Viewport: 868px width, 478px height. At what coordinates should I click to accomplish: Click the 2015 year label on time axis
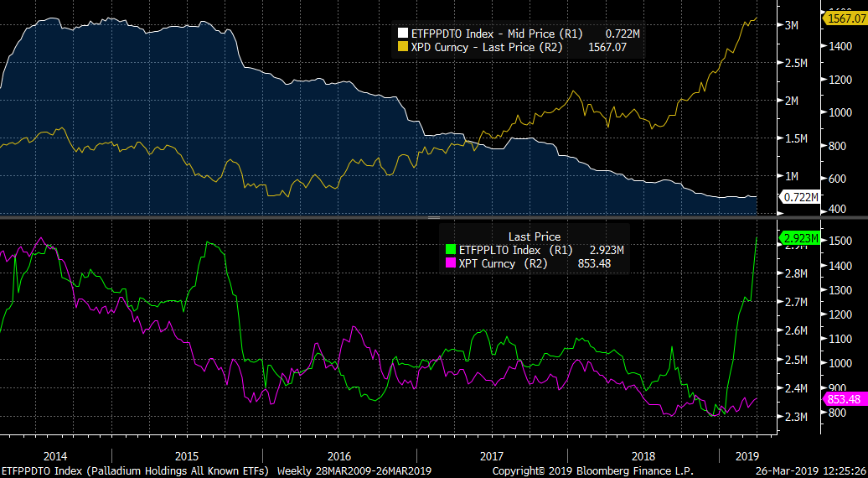pos(187,456)
